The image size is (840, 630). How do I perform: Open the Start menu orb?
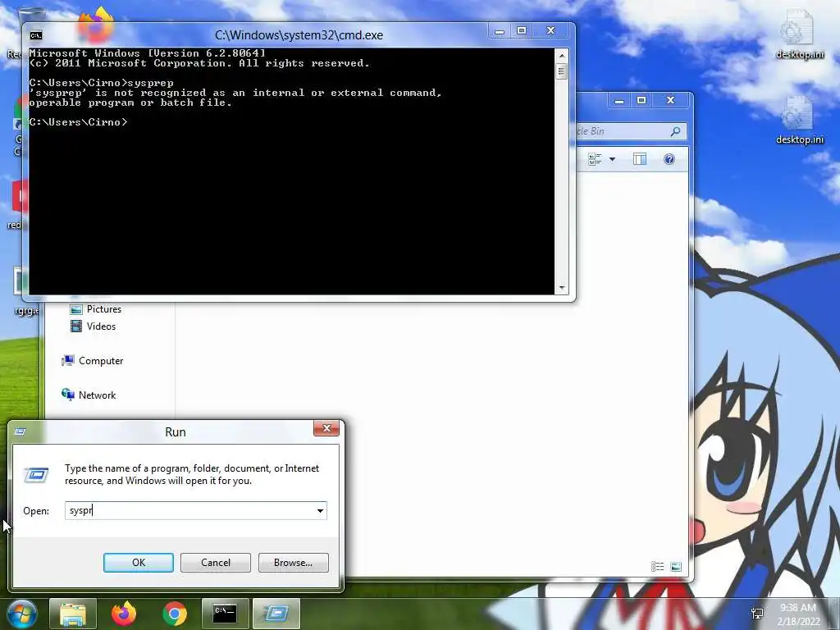(22, 614)
